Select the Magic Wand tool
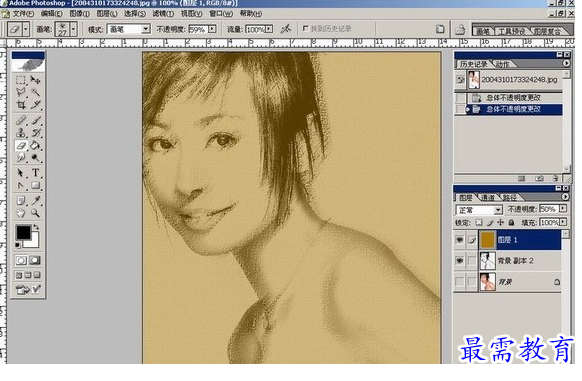Viewport: 582px width, 381px height. point(35,92)
